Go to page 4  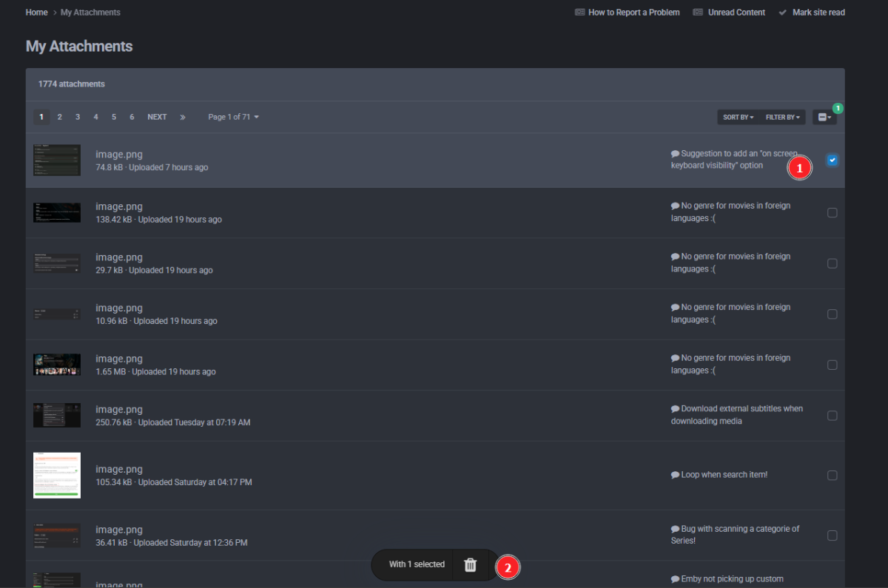95,117
